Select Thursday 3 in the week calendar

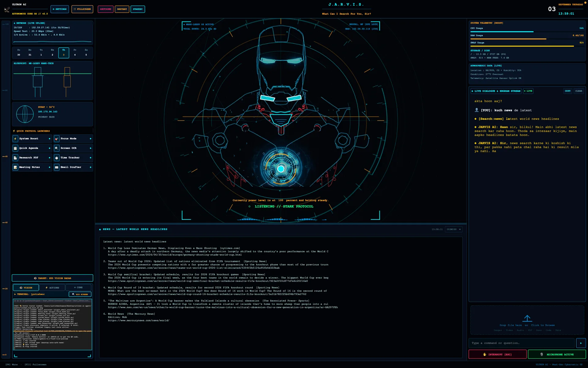coord(64,52)
